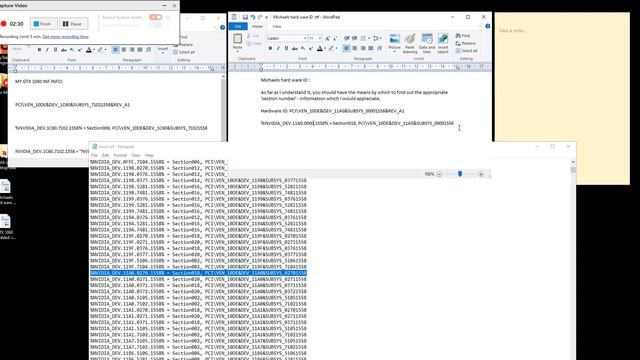Open Notepad Format menu
The image size is (640, 360).
click(x=120, y=155)
